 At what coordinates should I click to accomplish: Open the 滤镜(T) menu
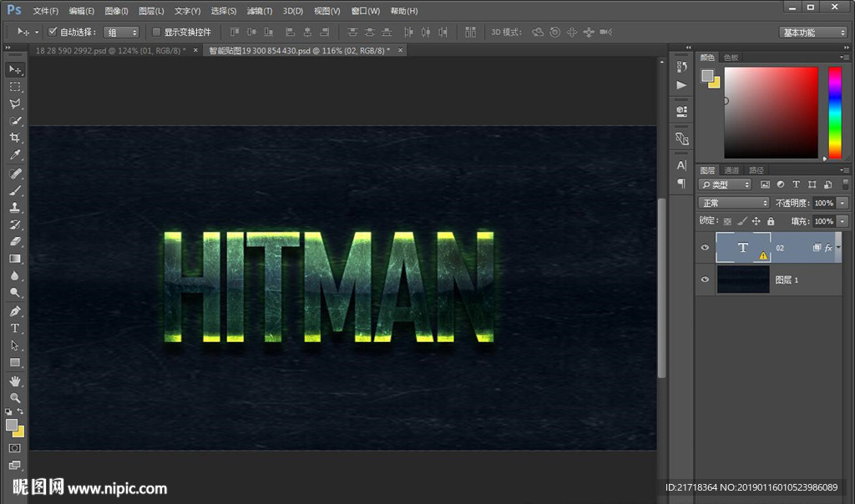[260, 11]
